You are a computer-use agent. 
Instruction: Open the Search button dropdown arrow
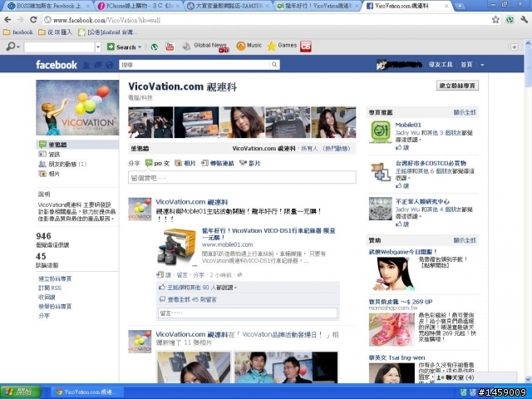point(140,47)
